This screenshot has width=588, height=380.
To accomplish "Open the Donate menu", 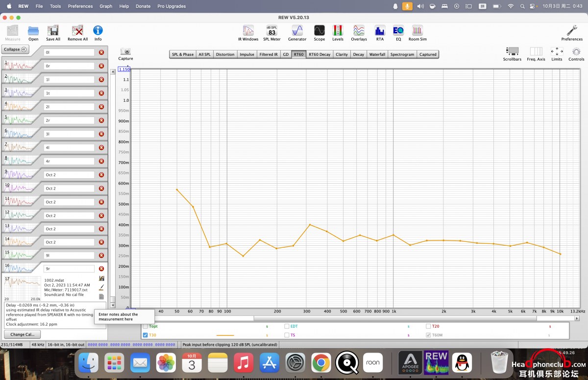I will pyautogui.click(x=143, y=6).
